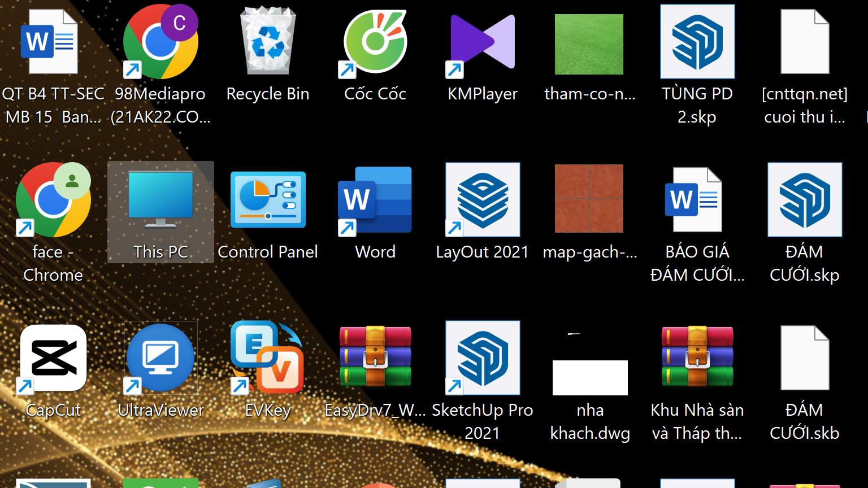
Task: Click the nha khach.dwg drawing file
Action: [589, 373]
